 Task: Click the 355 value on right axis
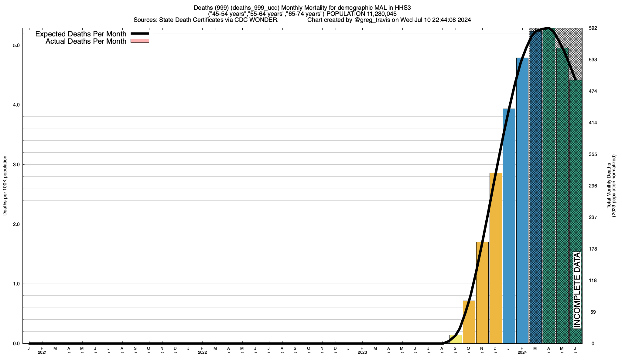tap(593, 154)
